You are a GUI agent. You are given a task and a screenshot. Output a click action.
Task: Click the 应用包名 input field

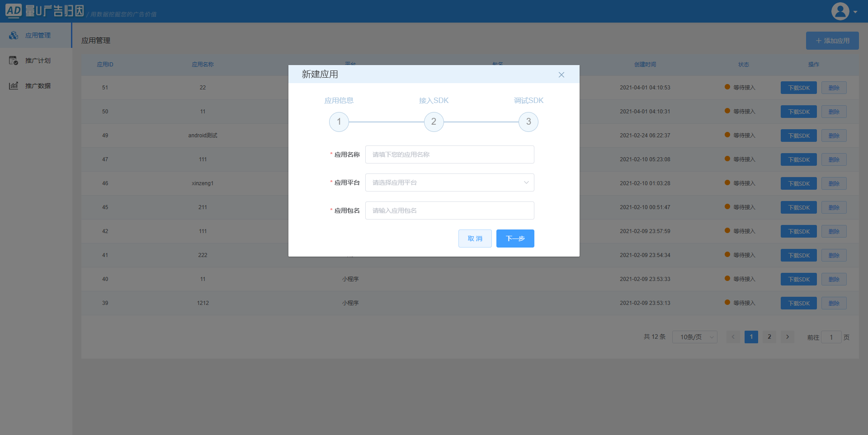click(x=449, y=210)
